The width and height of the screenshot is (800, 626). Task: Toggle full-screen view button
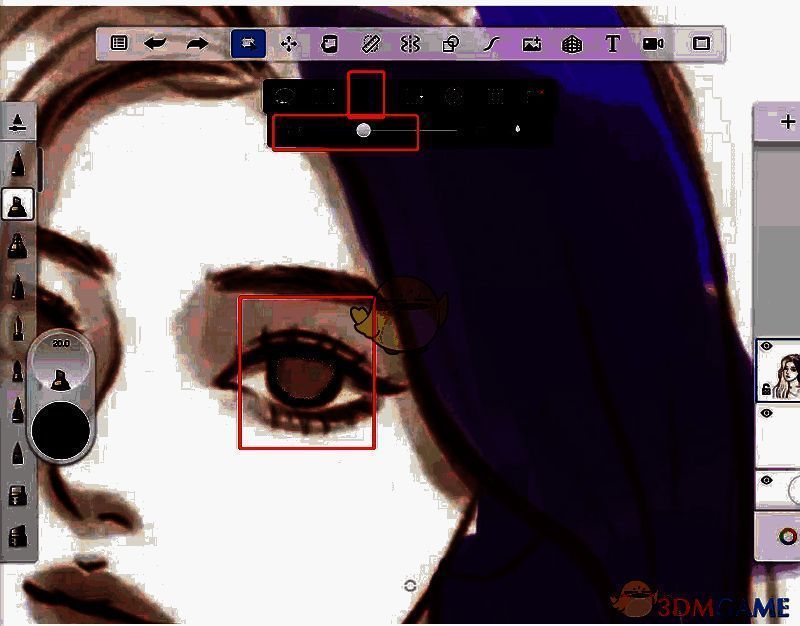701,44
